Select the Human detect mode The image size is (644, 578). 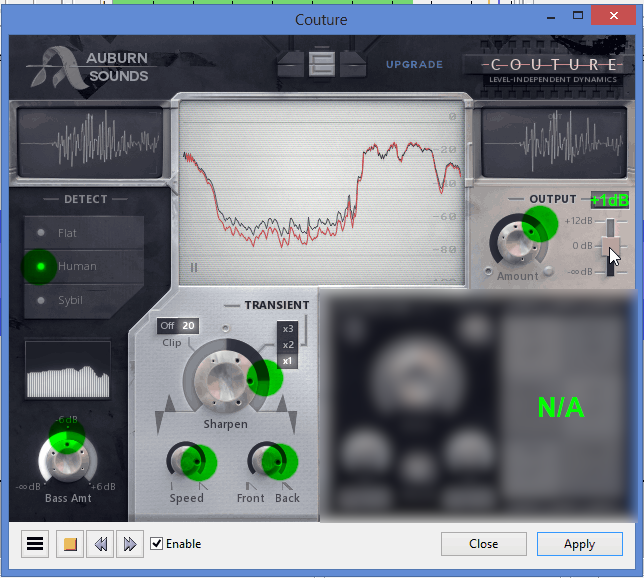[x=76, y=267]
